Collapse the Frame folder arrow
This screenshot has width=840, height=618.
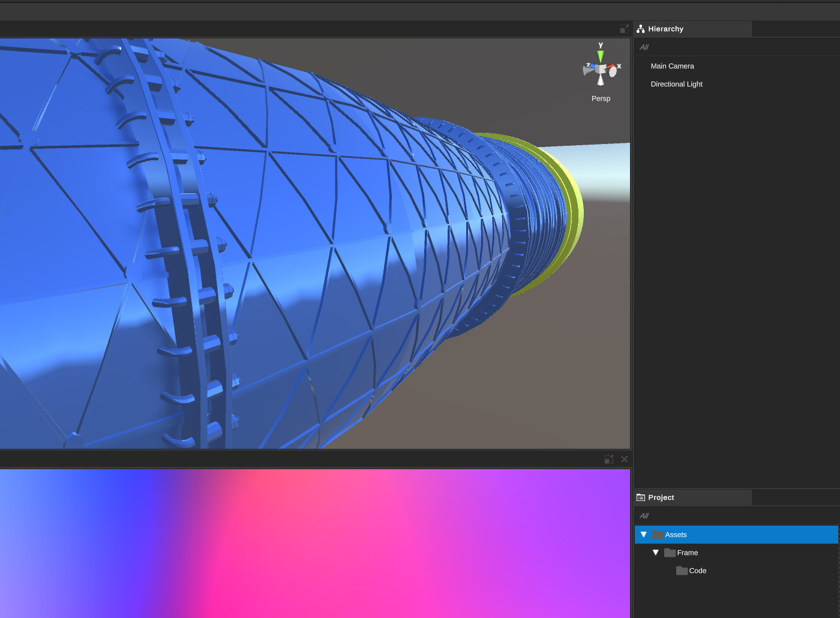tap(656, 553)
